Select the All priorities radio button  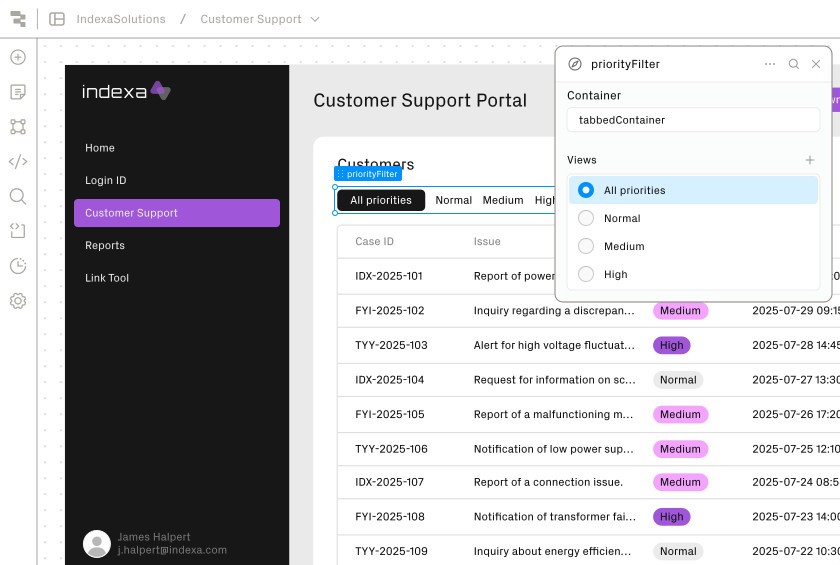pyautogui.click(x=586, y=190)
